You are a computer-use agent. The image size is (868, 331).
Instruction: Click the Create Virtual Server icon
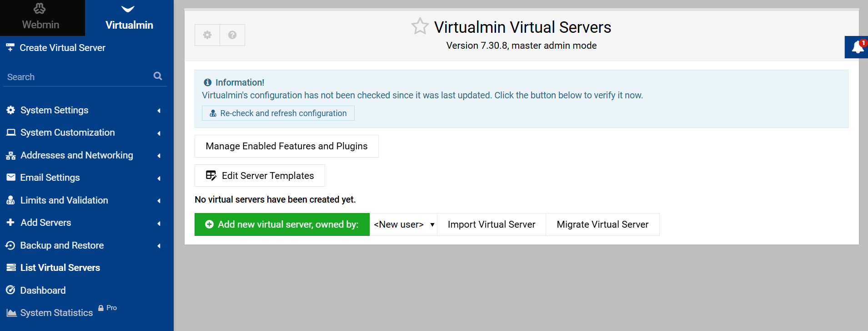click(x=10, y=47)
